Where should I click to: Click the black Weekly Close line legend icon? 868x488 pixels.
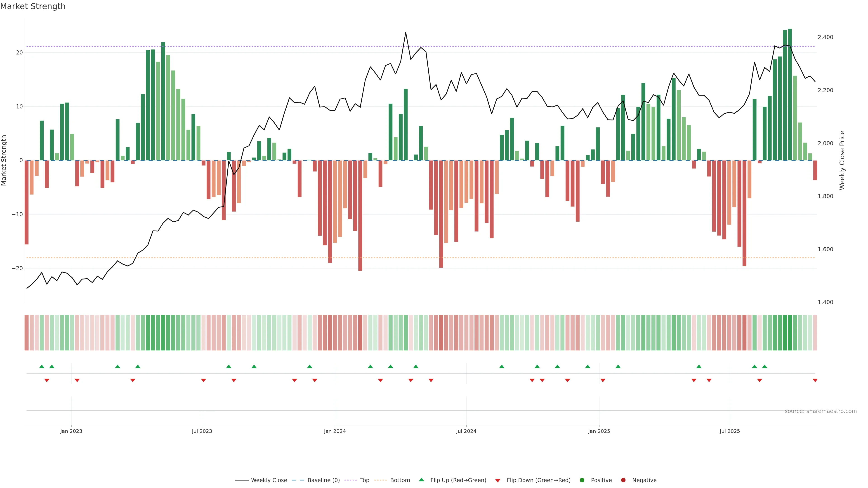tap(242, 480)
